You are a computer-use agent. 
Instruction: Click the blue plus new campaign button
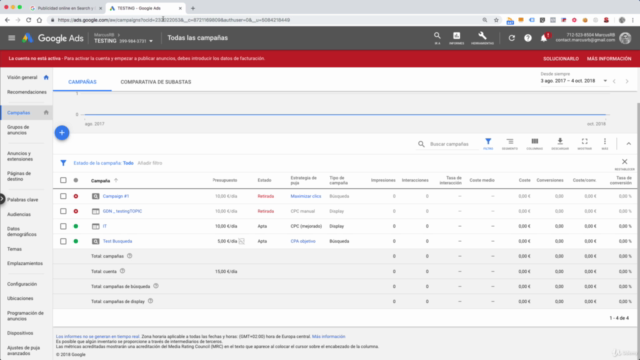click(62, 133)
